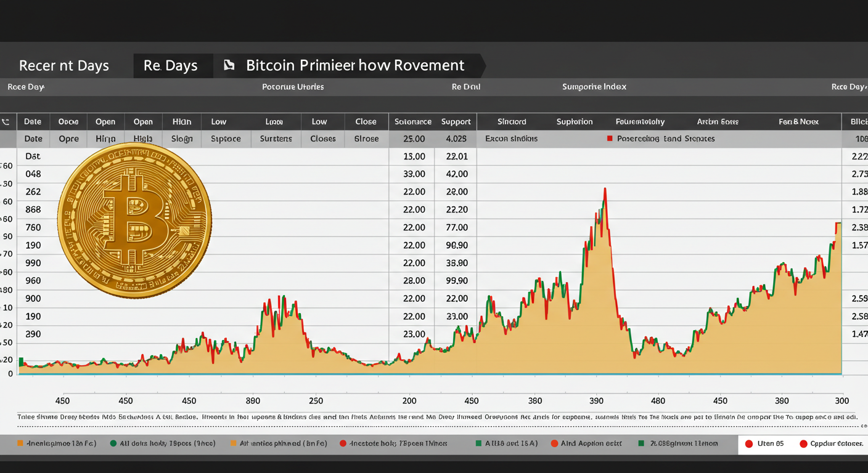Viewport: 868px width, 473px height.
Task: Click the 1.47 value in the right column
Action: click(859, 334)
